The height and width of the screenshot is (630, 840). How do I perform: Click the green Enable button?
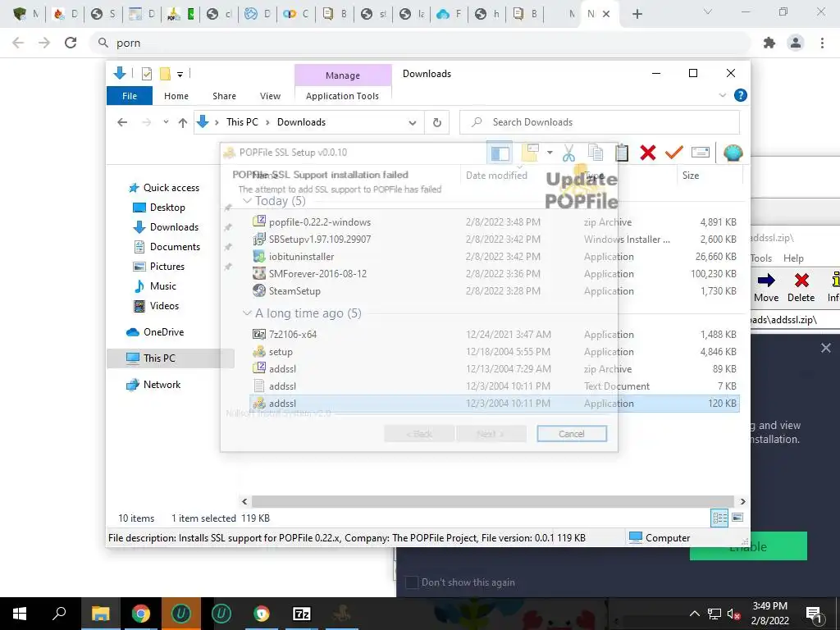click(748, 546)
